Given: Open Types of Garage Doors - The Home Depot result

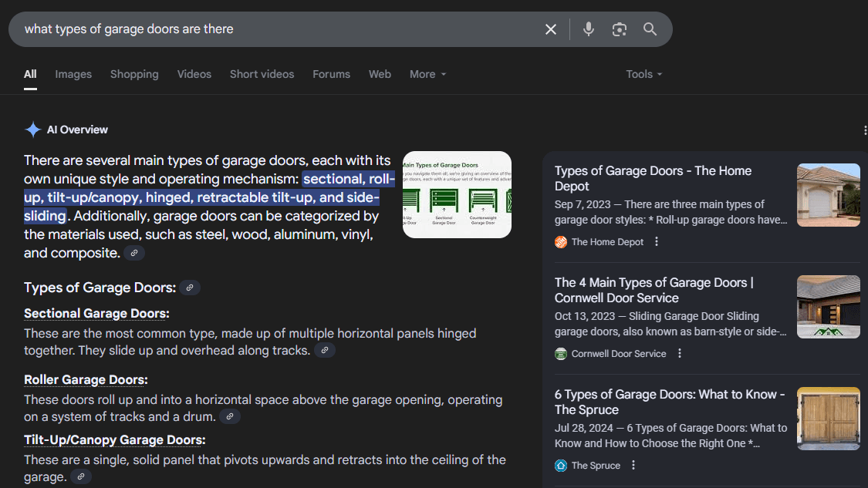Looking at the screenshot, I should (653, 178).
